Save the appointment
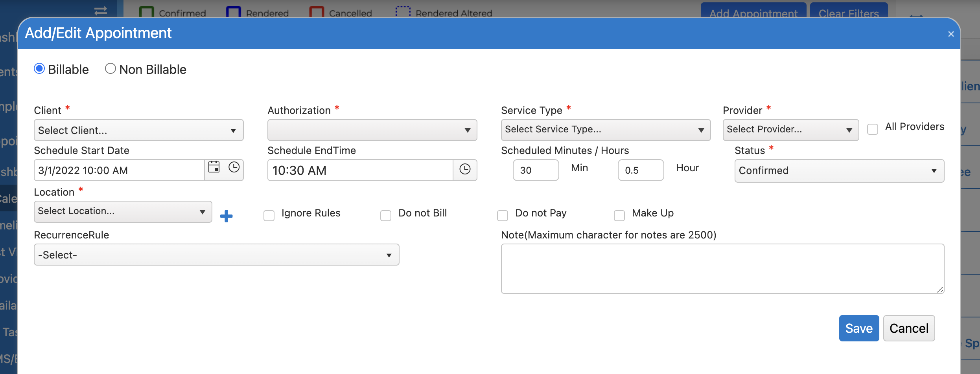This screenshot has width=980, height=374. tap(859, 328)
